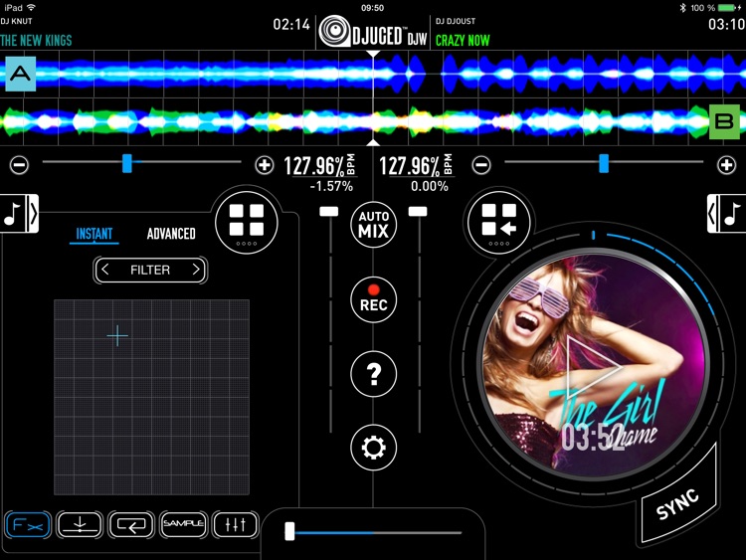The width and height of the screenshot is (746, 560).
Task: Adjust the deck B pitch slider handle
Action: pyautogui.click(x=604, y=163)
